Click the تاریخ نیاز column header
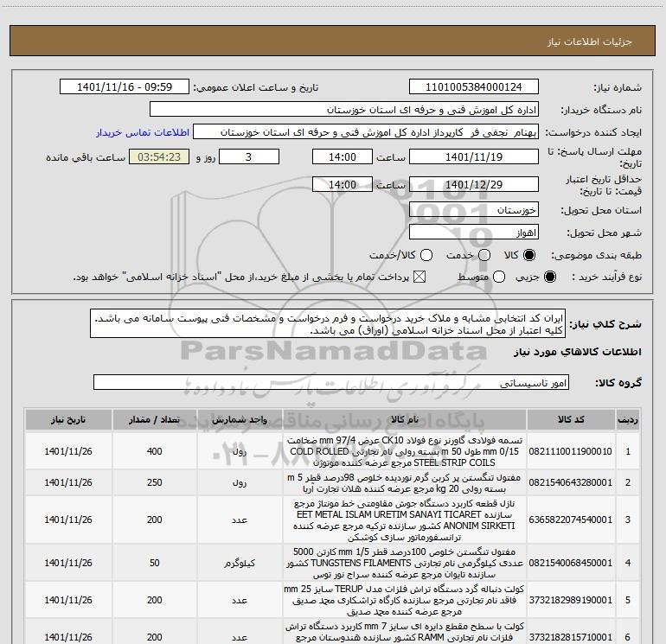The width and height of the screenshot is (666, 644). (68, 419)
